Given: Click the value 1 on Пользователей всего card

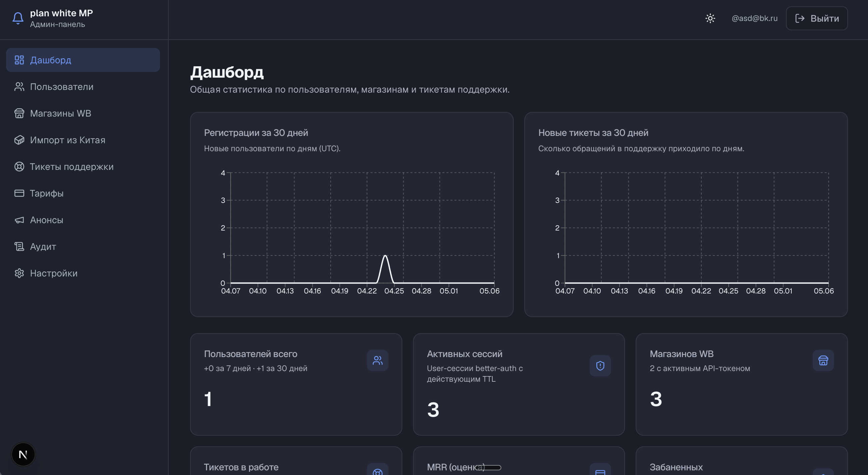Looking at the screenshot, I should (x=208, y=399).
